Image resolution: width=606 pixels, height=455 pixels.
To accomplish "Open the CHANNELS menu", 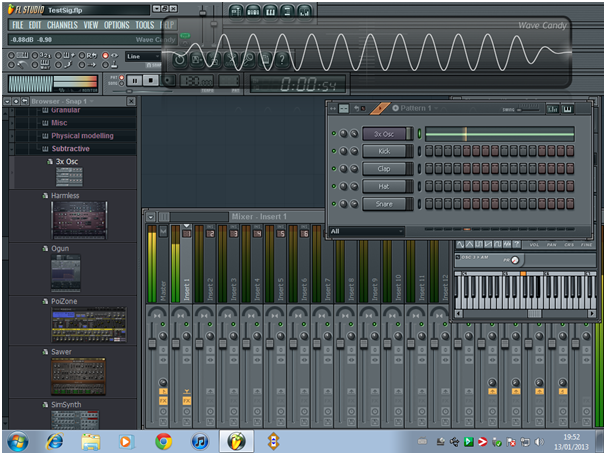I will point(62,24).
